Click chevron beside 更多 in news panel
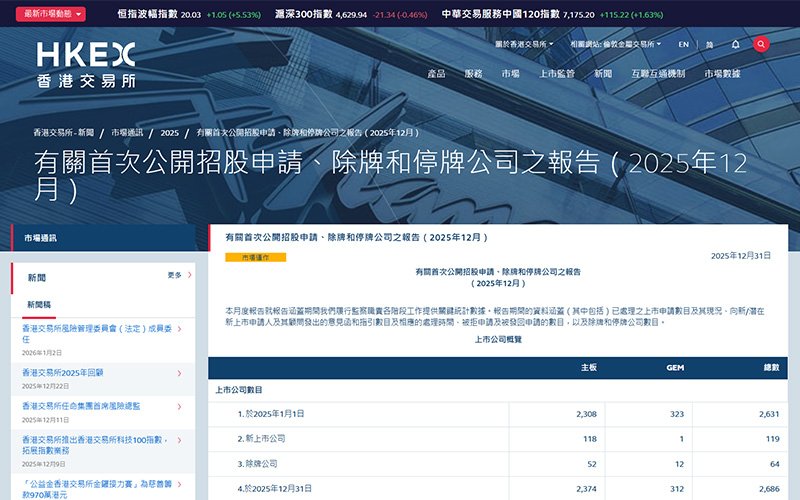Image resolution: width=800 pixels, height=500 pixels. click(189, 275)
